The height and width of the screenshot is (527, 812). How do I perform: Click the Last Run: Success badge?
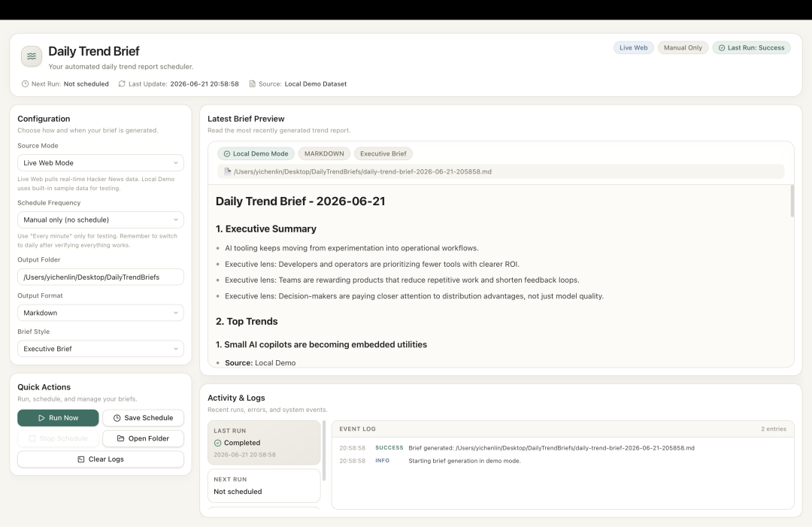pyautogui.click(x=751, y=47)
